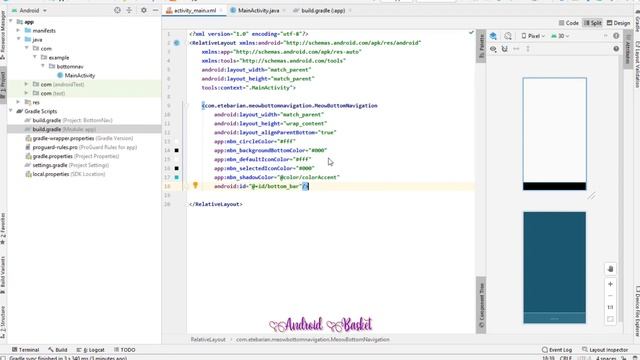Open the Palette side panel
The width and height of the screenshot is (640, 360).
(x=481, y=46)
